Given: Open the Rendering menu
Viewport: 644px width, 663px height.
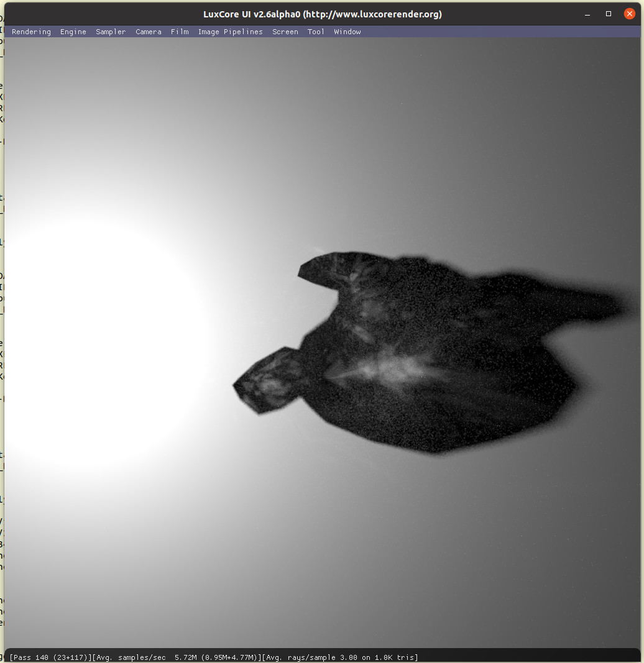Looking at the screenshot, I should pyautogui.click(x=31, y=32).
